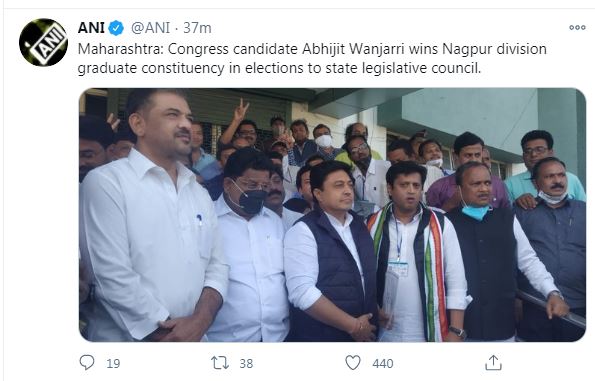Open the 37m timestamp permalink
595x381 pixels.
click(197, 28)
